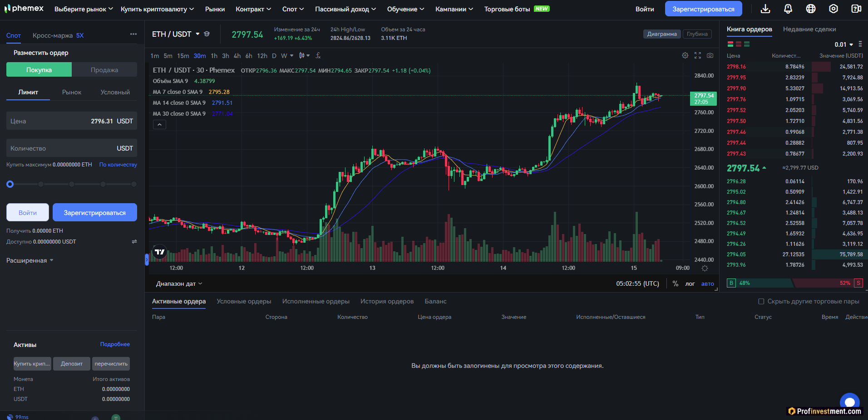This screenshot has width=868, height=420.
Task: Open the order book options menu icon
Action: click(860, 44)
